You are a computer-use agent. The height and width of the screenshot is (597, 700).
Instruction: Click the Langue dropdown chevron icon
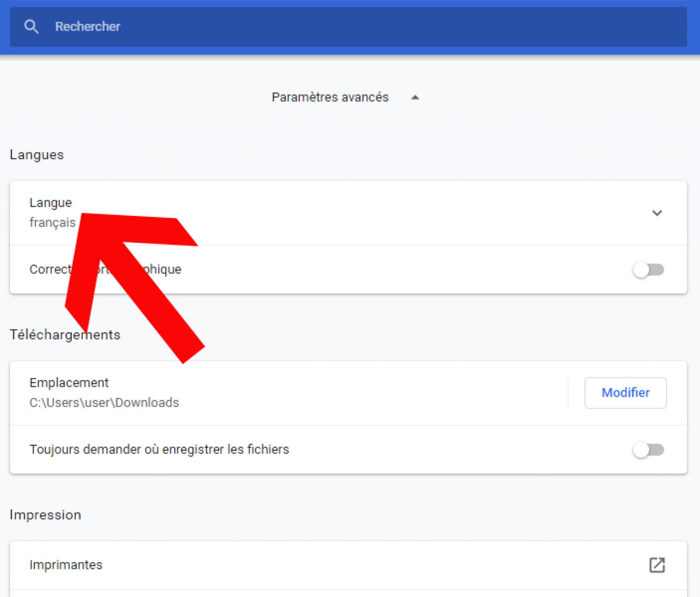click(657, 213)
